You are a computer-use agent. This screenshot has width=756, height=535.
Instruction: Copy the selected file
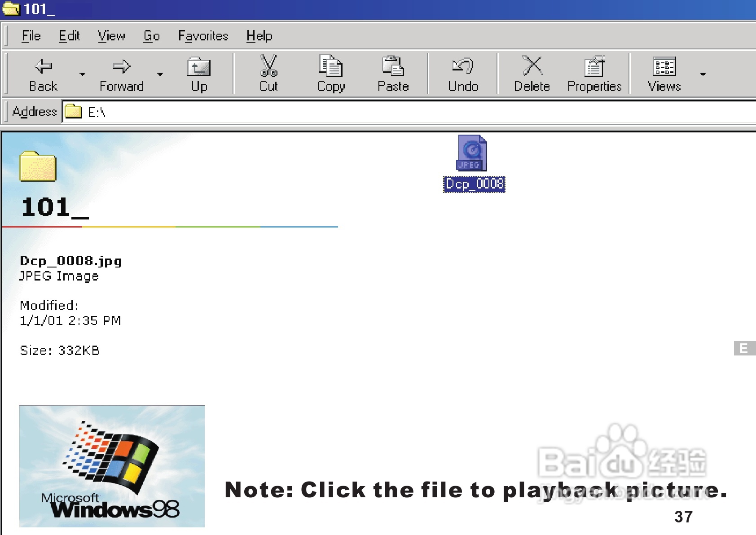[331, 74]
